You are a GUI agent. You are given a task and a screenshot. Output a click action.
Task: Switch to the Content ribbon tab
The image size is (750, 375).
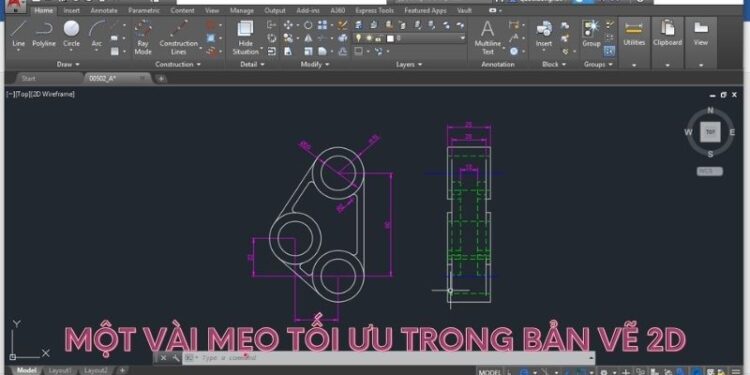(x=182, y=11)
